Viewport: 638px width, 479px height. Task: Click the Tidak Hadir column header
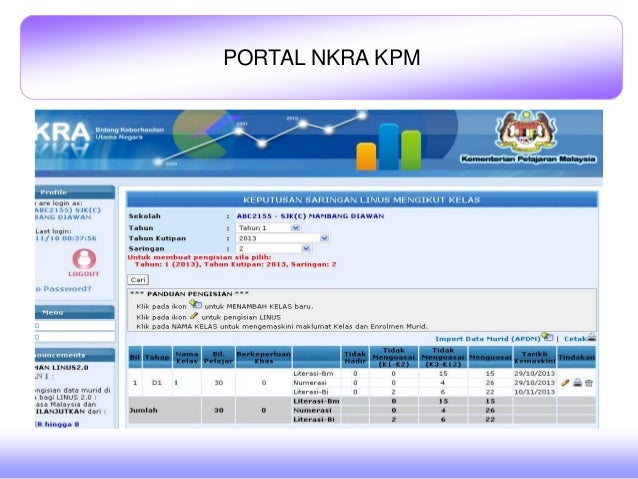coord(355,357)
